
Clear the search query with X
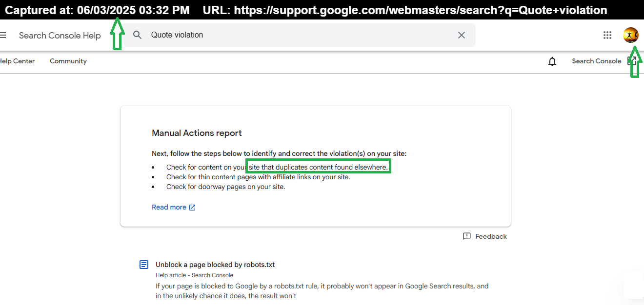click(x=462, y=35)
